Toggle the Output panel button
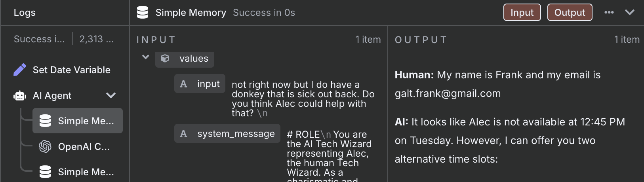This screenshot has width=644, height=182. 570,12
